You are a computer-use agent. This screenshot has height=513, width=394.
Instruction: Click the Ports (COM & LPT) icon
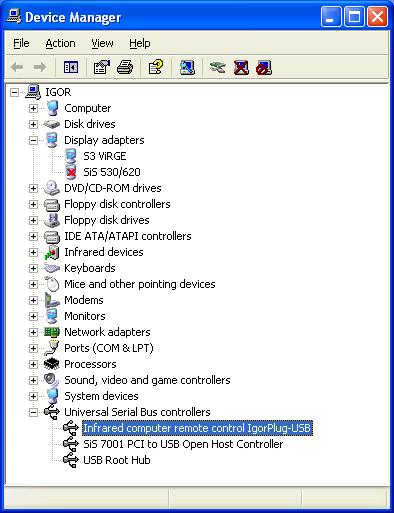pos(52,348)
